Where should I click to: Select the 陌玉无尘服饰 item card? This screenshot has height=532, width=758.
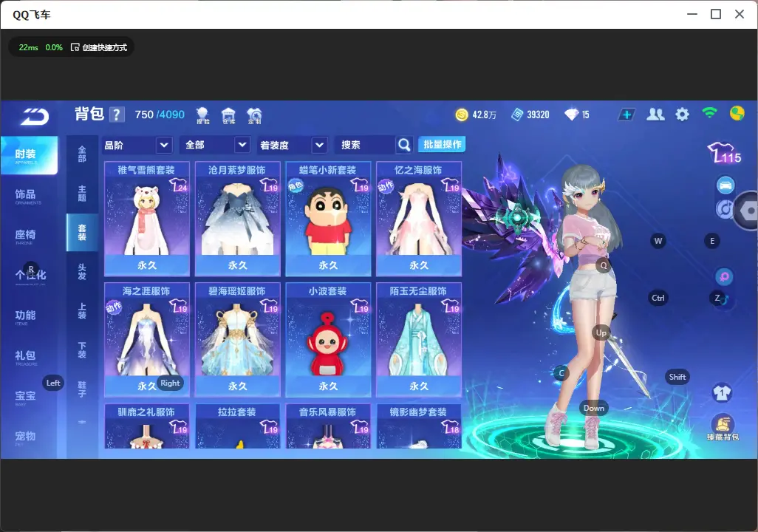[x=419, y=339]
